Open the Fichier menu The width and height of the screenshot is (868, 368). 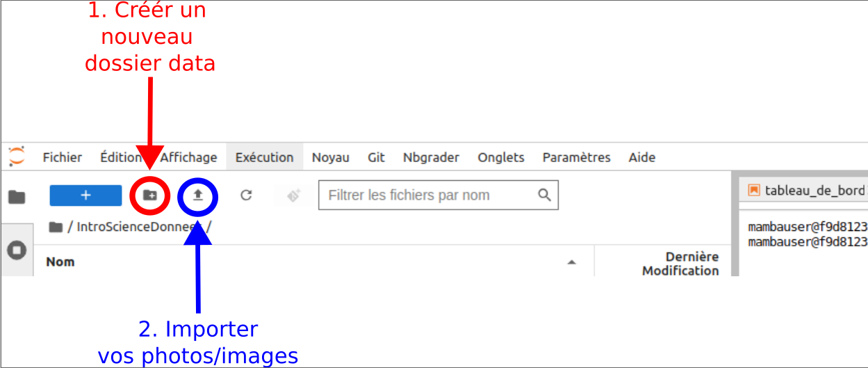[x=62, y=157]
